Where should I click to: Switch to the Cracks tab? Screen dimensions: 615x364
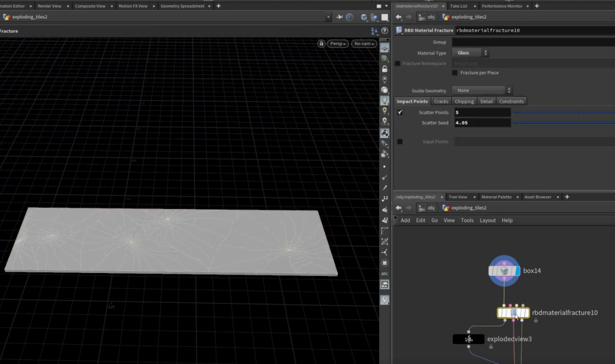tap(441, 101)
